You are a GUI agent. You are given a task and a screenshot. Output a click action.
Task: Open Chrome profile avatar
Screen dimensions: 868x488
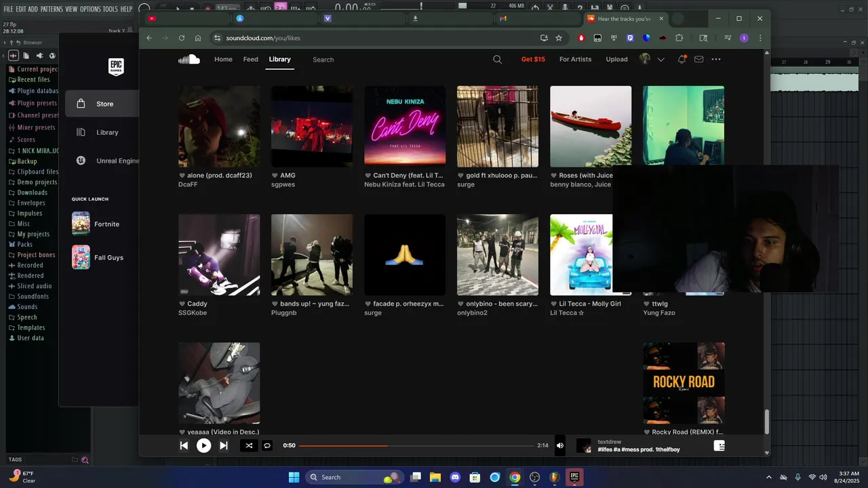click(744, 38)
